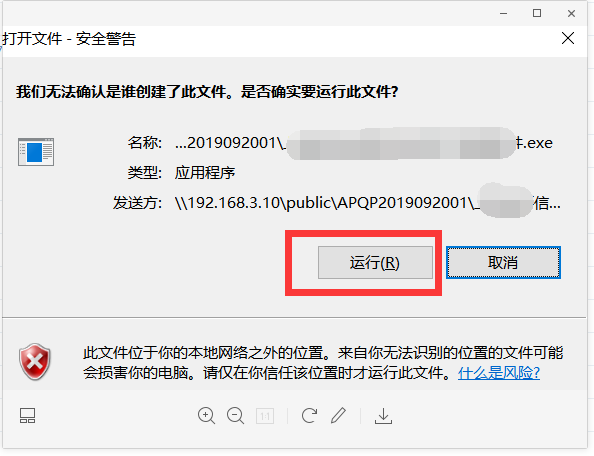Open the 什么是风险? link
The height and width of the screenshot is (456, 594).
point(499,373)
